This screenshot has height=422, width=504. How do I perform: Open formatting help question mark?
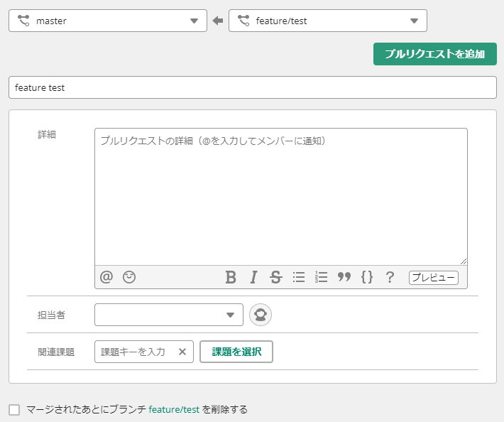[x=390, y=277]
